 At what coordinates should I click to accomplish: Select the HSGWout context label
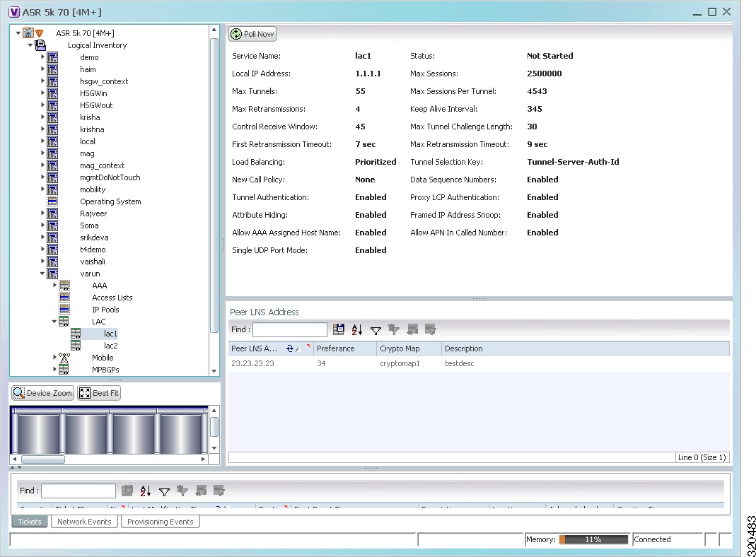point(96,105)
